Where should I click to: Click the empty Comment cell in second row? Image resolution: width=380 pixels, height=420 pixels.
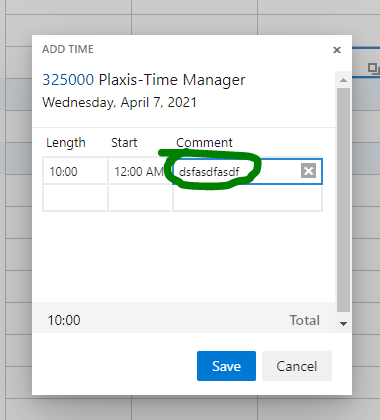(x=247, y=198)
